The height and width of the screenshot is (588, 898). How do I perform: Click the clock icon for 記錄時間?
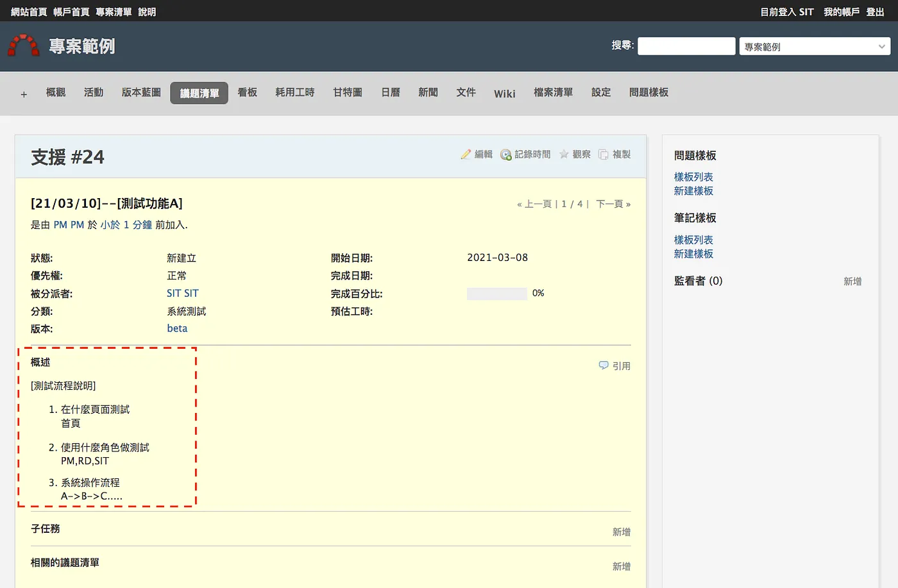click(x=506, y=155)
